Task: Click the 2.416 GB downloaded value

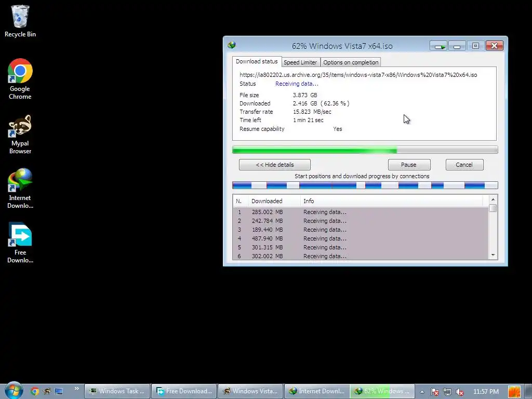Action: [321, 103]
